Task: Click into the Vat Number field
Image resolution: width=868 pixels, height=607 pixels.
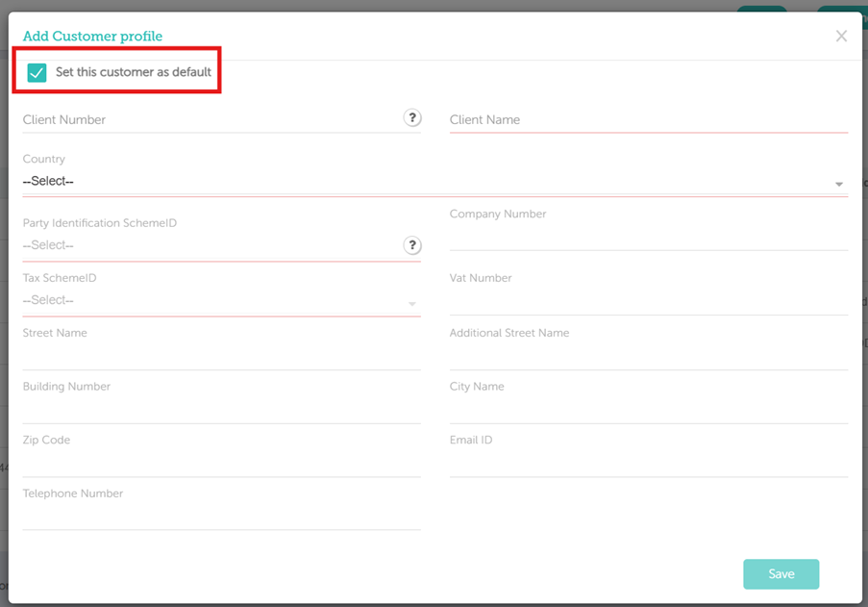Action: [648, 300]
